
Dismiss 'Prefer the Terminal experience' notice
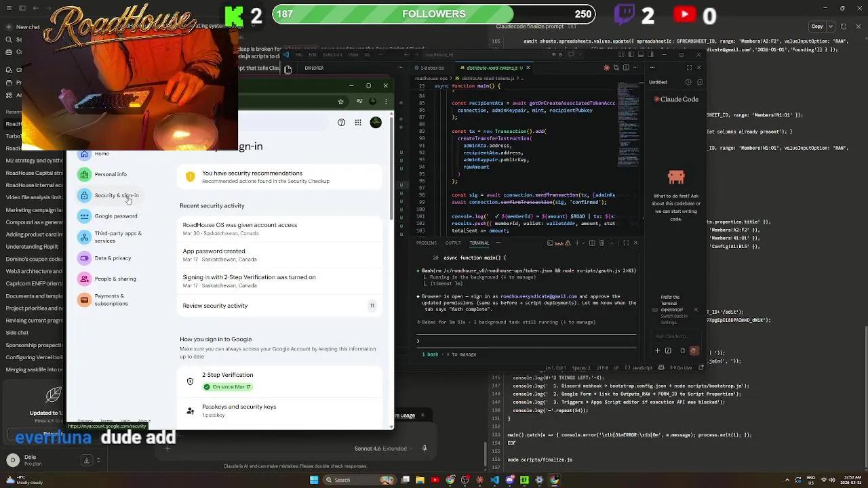point(695,310)
